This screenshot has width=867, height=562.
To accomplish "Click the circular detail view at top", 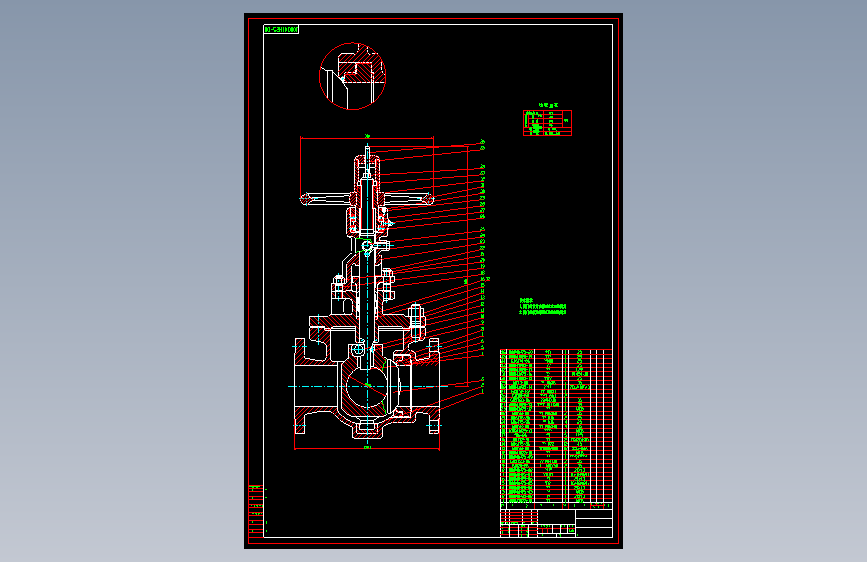I will click(x=352, y=76).
